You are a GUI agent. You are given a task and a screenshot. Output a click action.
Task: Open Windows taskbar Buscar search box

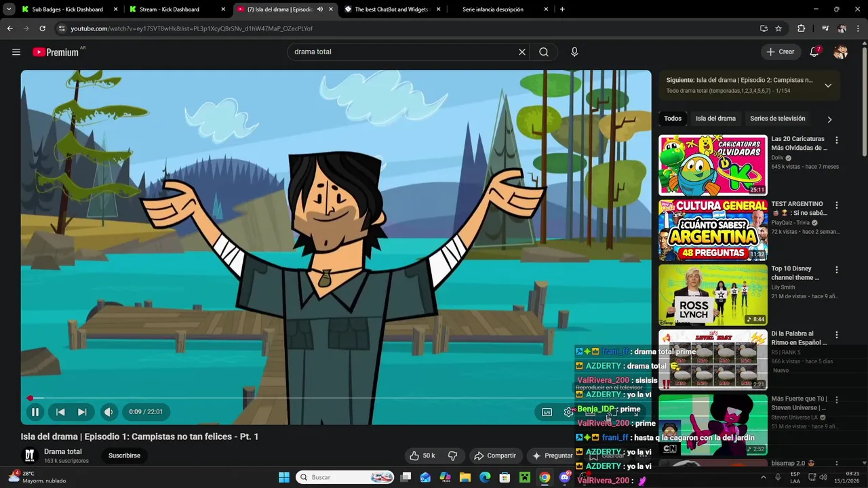[x=345, y=477]
